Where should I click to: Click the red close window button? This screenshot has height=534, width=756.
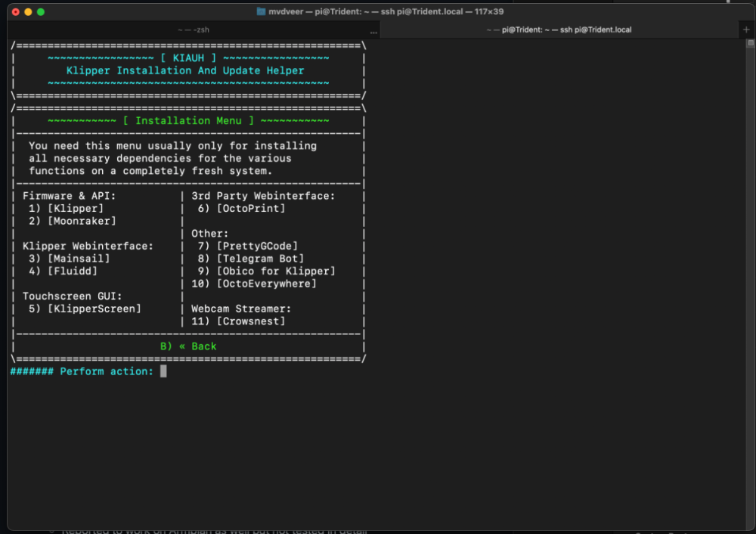(x=15, y=11)
